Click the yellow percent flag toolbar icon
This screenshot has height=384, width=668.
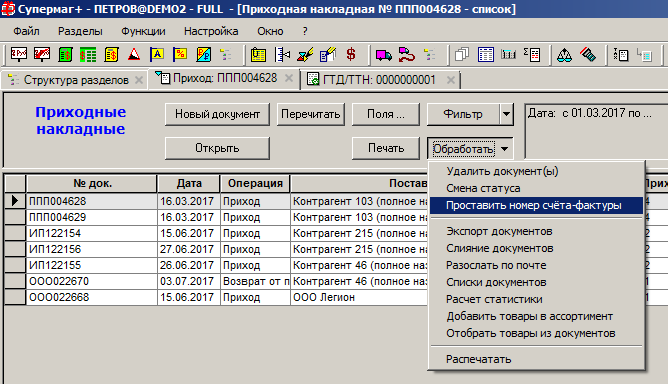180,55
